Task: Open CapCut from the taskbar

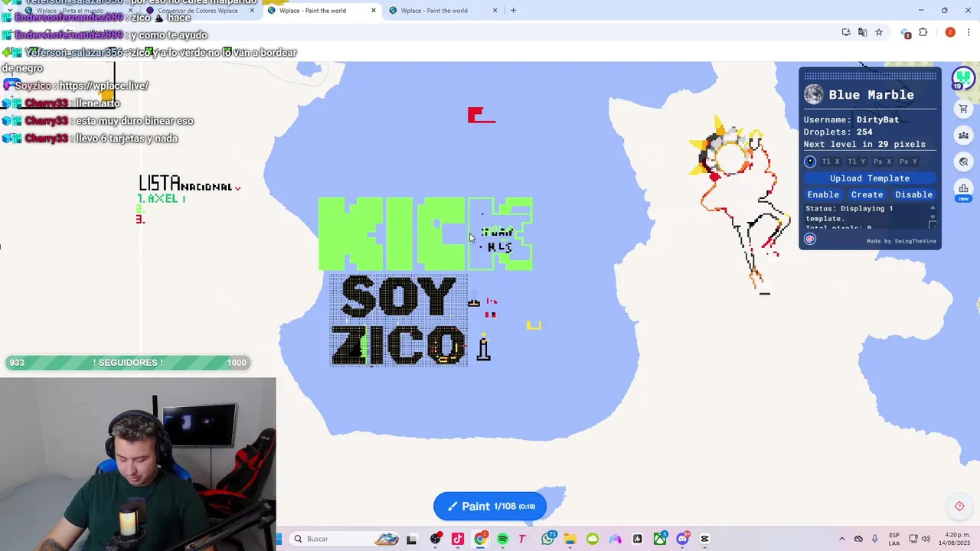Action: tap(704, 539)
